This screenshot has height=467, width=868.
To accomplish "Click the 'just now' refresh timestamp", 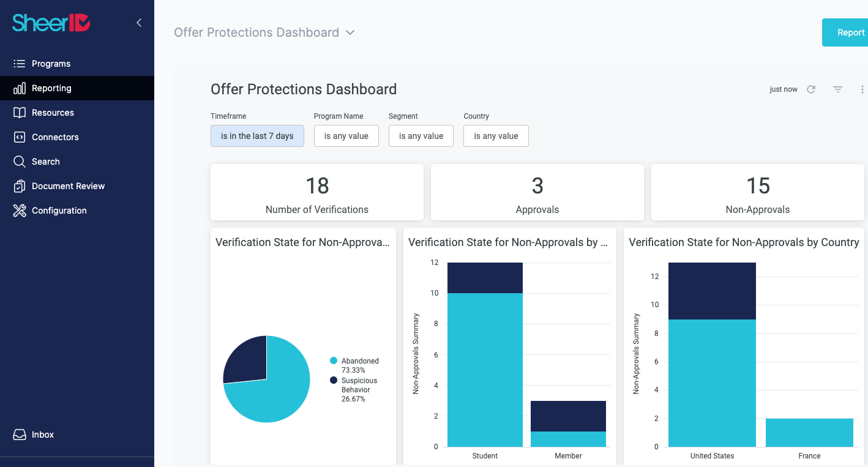I will [784, 89].
